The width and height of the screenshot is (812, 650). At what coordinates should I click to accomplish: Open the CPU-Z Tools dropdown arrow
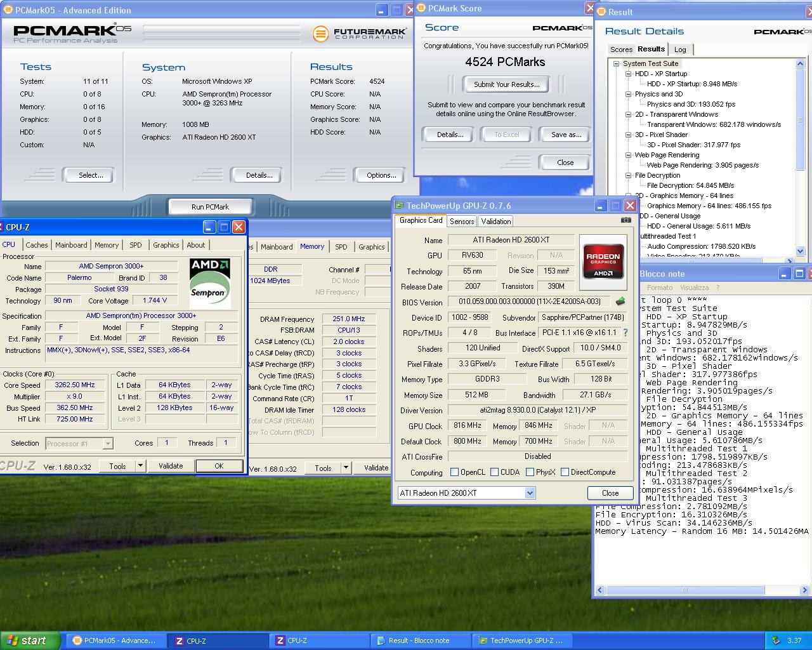click(x=140, y=466)
